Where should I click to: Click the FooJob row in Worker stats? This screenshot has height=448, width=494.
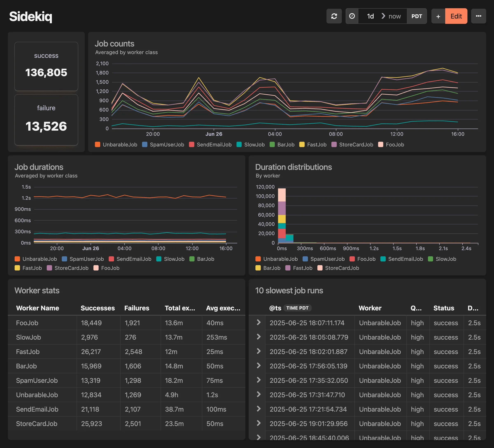27,323
